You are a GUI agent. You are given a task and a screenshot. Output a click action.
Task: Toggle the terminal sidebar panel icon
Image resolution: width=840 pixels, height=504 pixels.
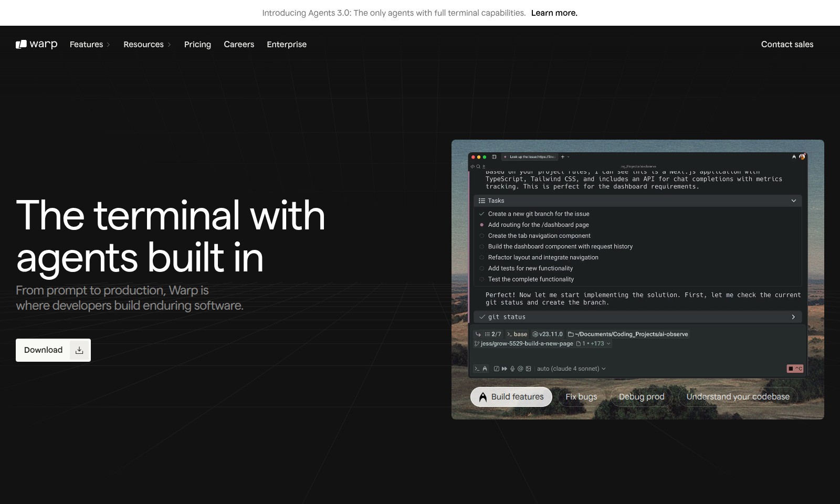point(494,157)
